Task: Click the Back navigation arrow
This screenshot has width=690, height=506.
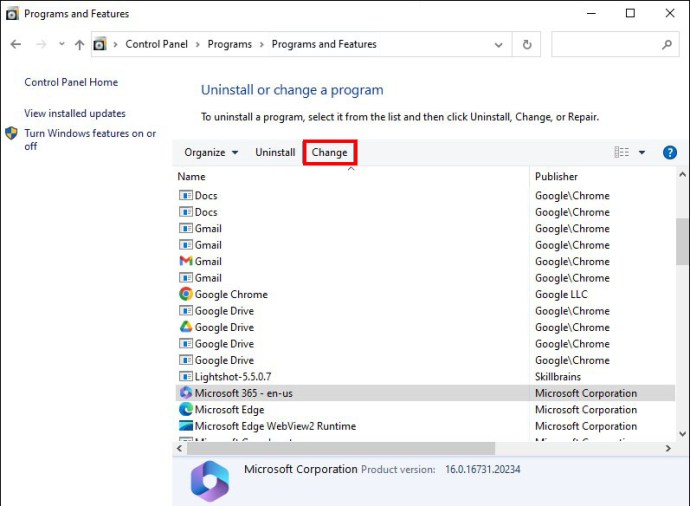Action: coord(16,44)
